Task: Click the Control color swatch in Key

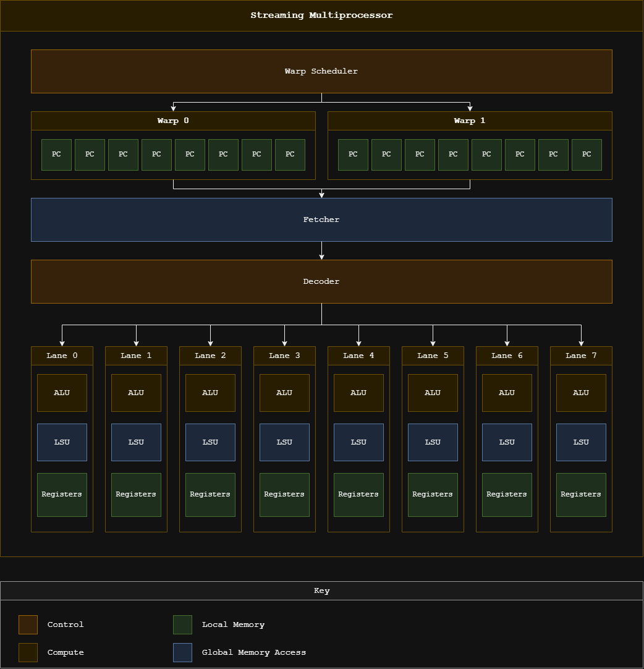Action: click(28, 624)
